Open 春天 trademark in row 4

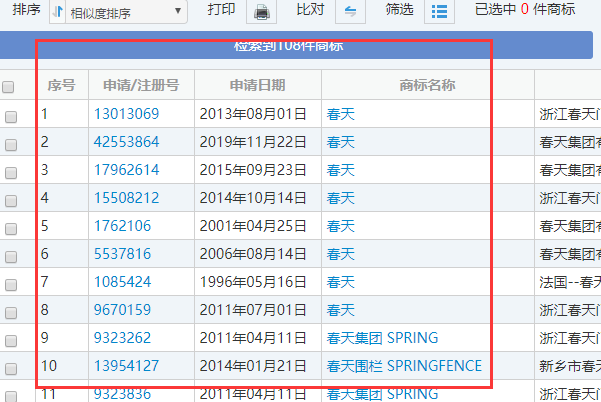click(x=341, y=198)
